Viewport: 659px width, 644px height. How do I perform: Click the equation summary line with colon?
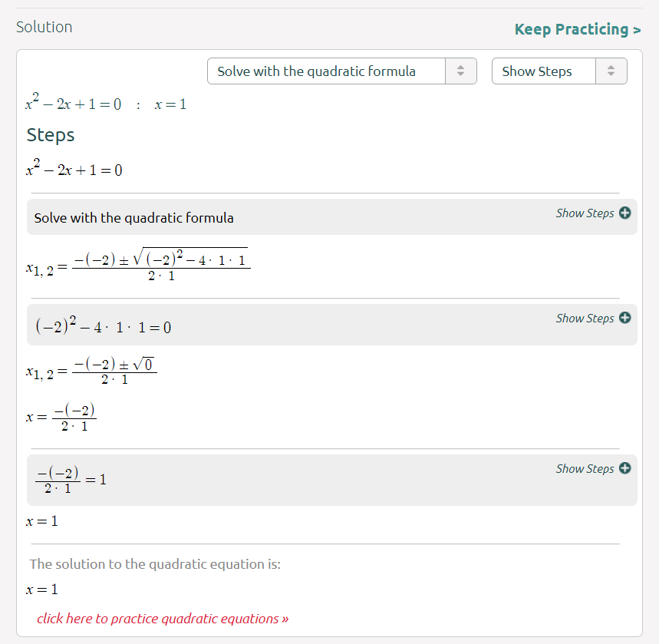coord(106,104)
